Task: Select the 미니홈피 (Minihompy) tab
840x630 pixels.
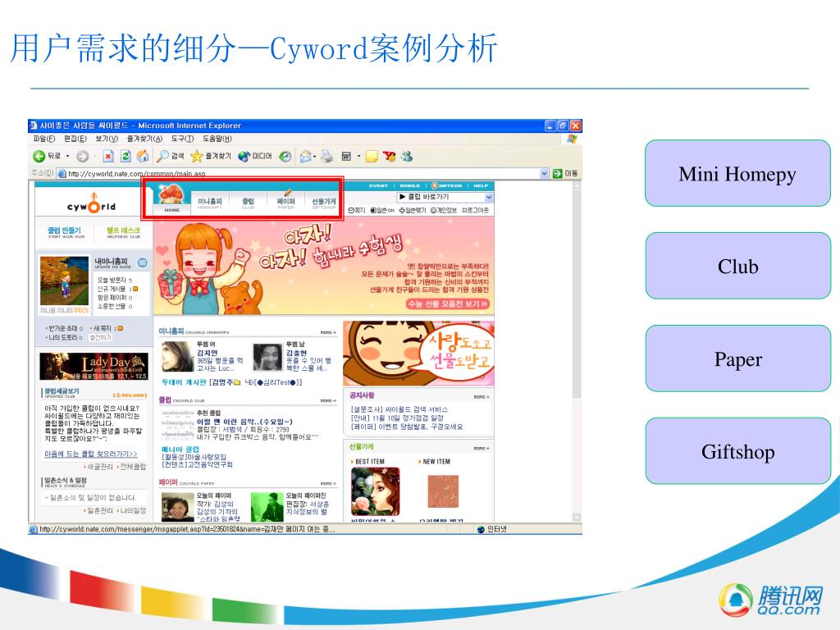Action: coord(209,203)
